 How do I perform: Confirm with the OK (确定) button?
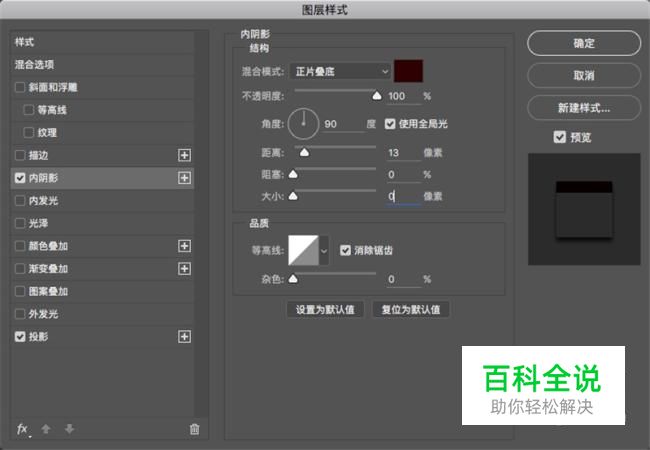(584, 43)
